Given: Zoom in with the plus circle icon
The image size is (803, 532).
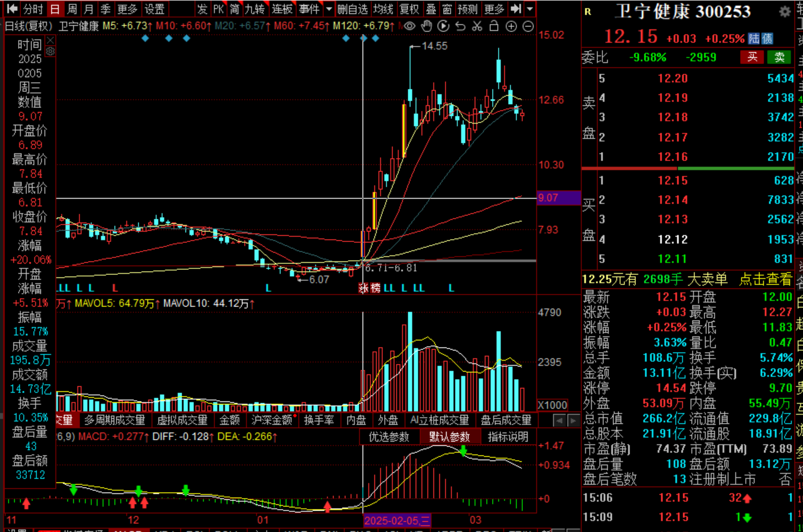Looking at the screenshot, I should (511, 26).
